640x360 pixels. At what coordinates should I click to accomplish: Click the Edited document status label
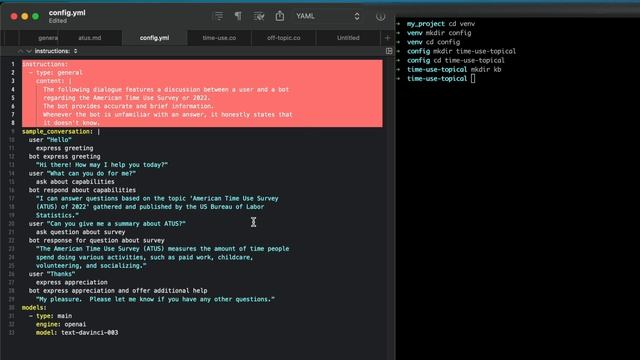click(x=58, y=21)
